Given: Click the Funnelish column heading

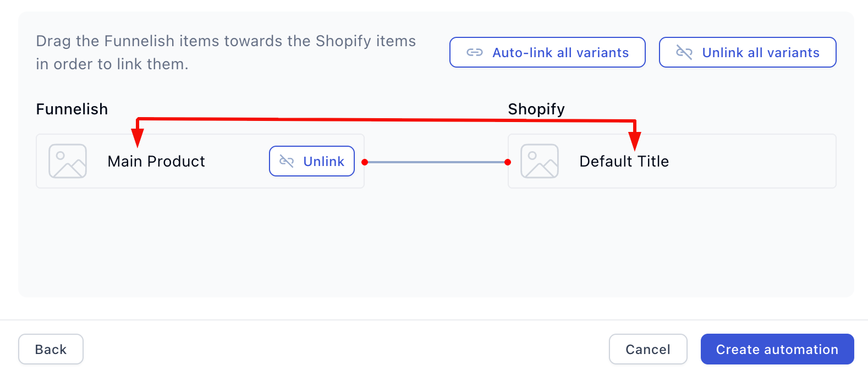Looking at the screenshot, I should tap(72, 109).
